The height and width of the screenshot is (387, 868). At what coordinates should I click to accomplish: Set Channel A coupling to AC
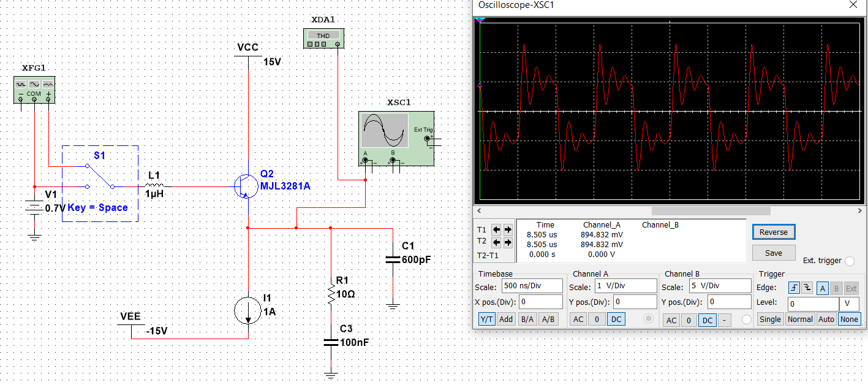click(x=578, y=319)
